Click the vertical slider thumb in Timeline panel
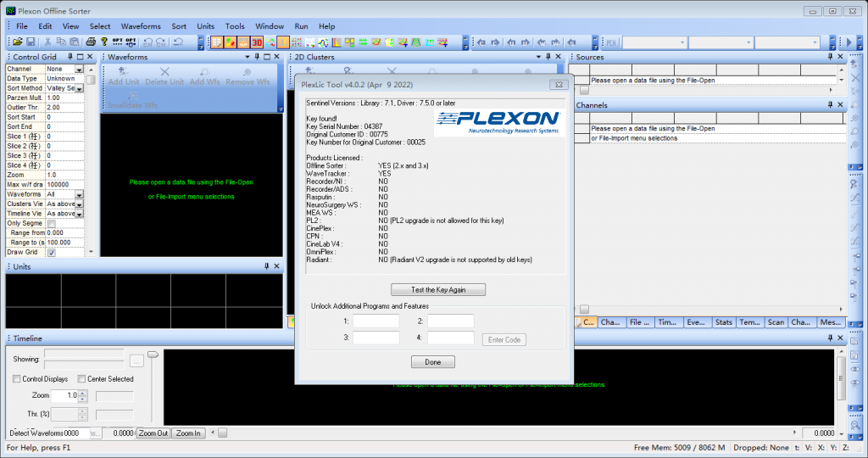The image size is (868, 458). (153, 355)
